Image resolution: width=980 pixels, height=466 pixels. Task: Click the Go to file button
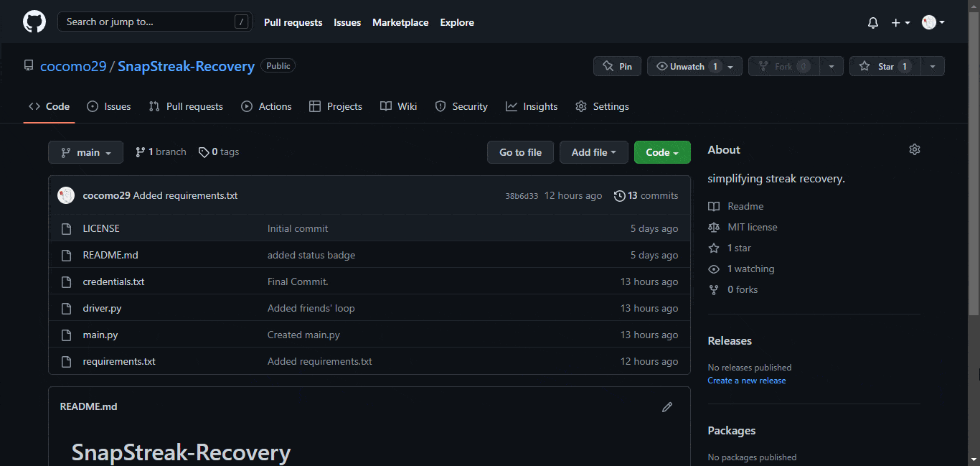520,152
